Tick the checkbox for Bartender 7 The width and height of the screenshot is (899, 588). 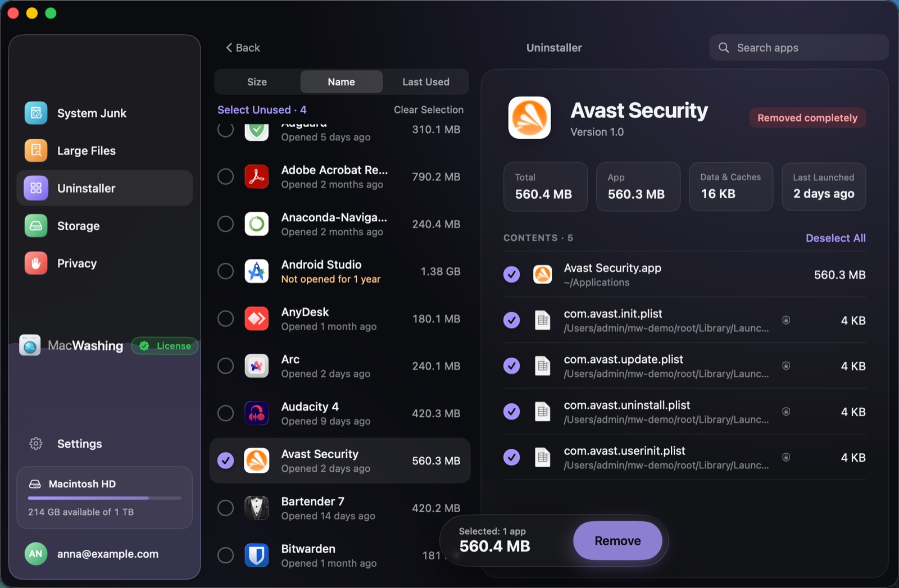pos(226,508)
